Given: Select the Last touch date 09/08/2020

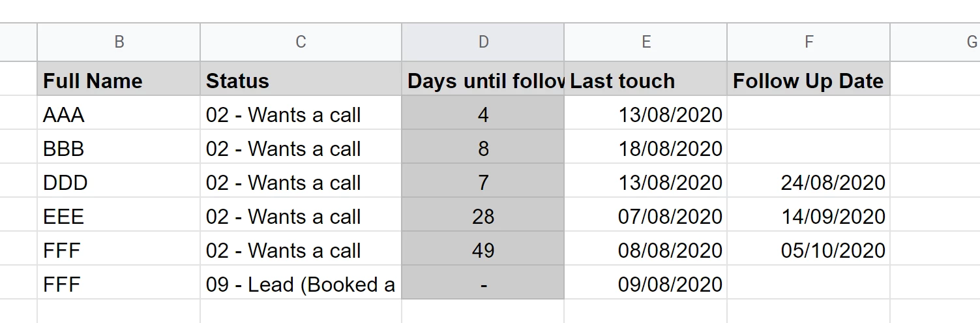Looking at the screenshot, I should point(646,285).
